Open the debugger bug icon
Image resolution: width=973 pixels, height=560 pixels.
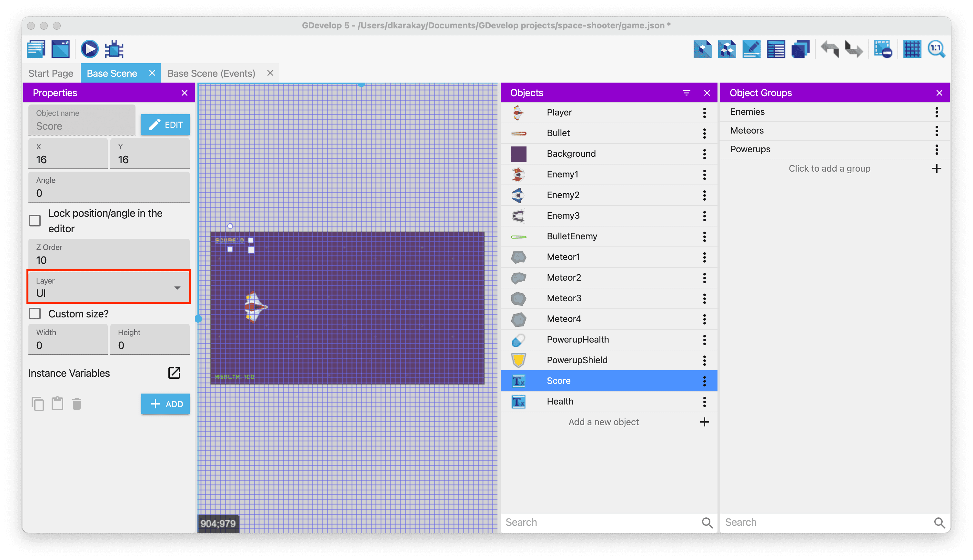[x=114, y=49]
